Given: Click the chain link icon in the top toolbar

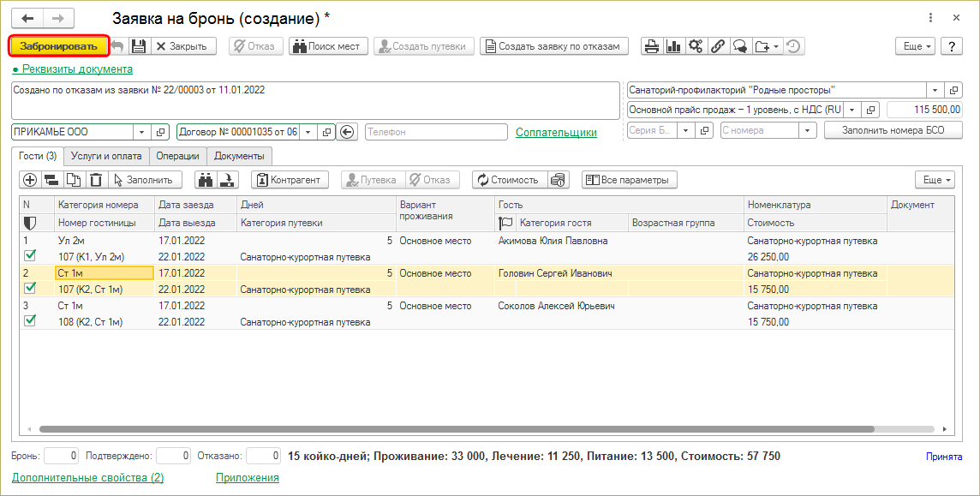Looking at the screenshot, I should [717, 46].
